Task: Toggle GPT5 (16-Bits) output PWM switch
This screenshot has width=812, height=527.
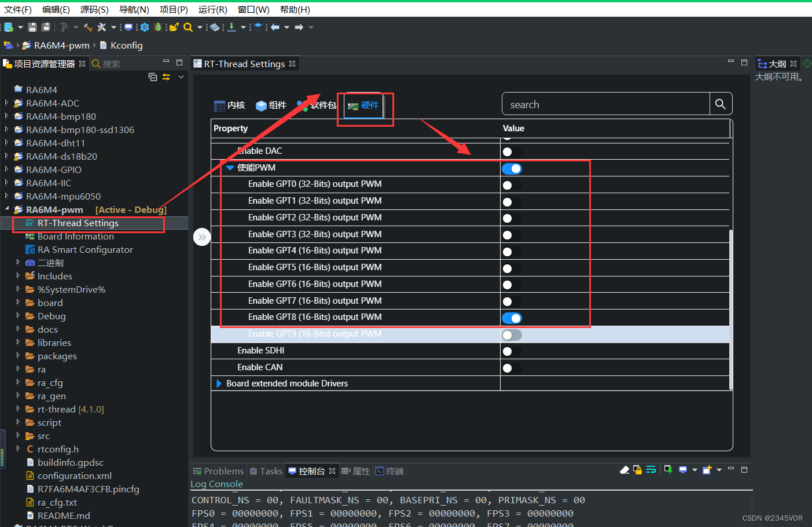Action: (x=512, y=268)
